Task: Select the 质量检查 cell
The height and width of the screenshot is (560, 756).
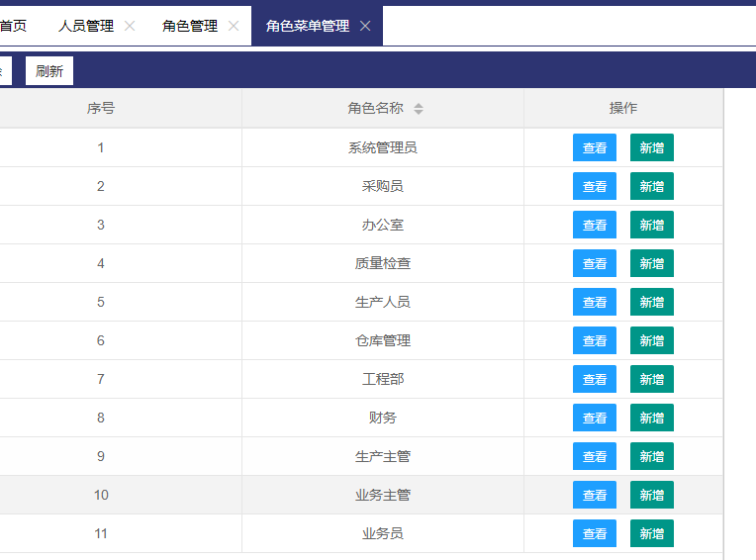Action: 383,263
